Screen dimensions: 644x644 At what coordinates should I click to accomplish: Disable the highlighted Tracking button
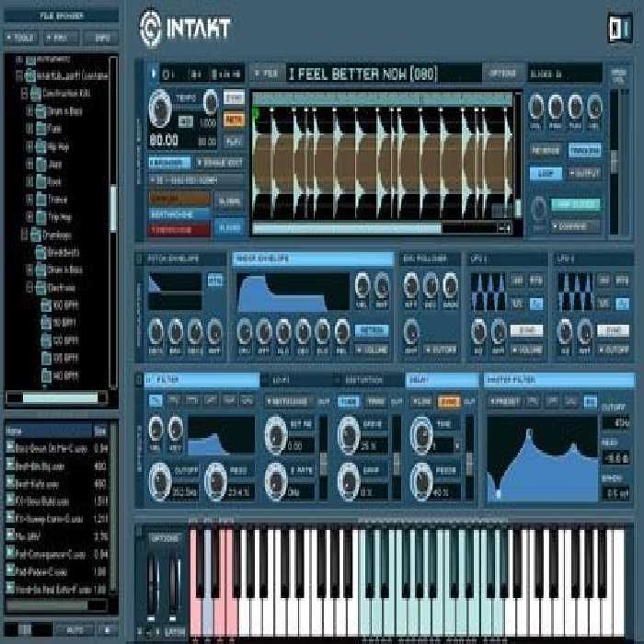tap(585, 150)
